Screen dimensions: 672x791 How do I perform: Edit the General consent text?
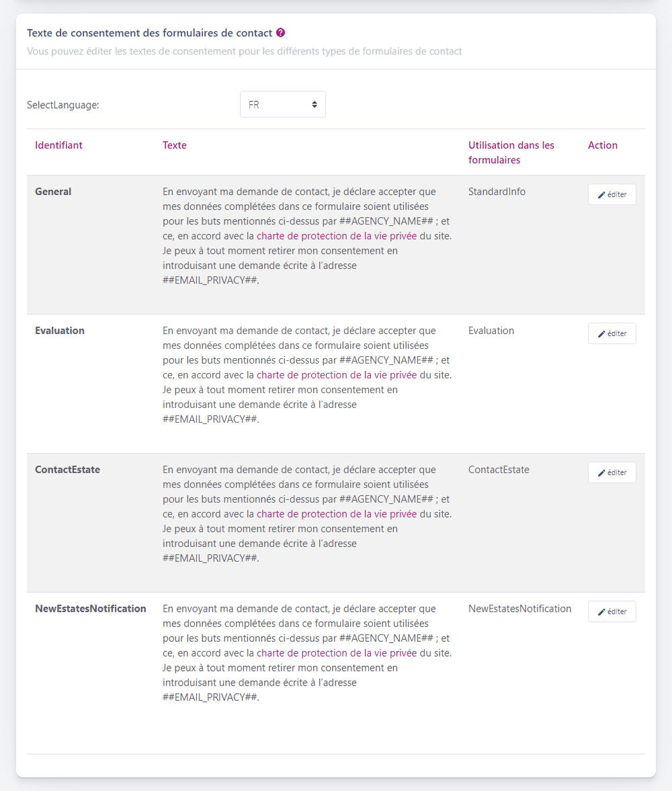pyautogui.click(x=612, y=194)
